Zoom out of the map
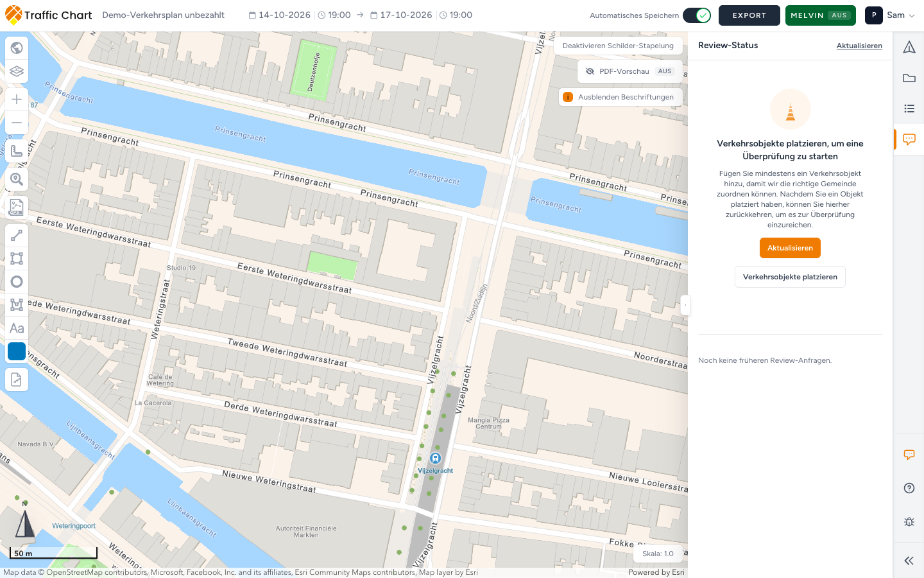This screenshot has width=924, height=578. (x=17, y=123)
